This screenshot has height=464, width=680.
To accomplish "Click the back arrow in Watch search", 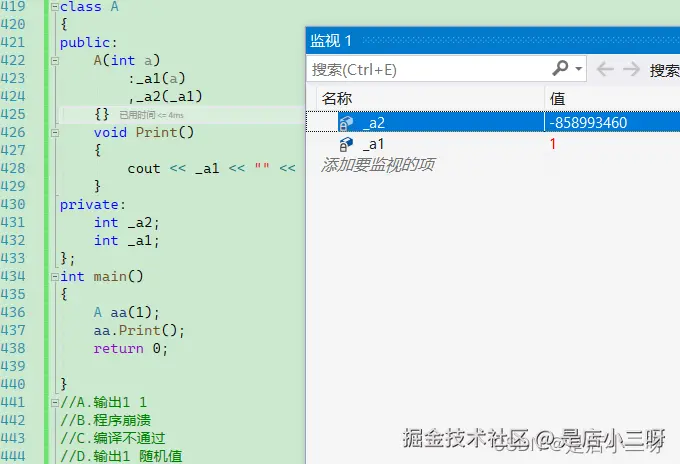I will 605,69.
